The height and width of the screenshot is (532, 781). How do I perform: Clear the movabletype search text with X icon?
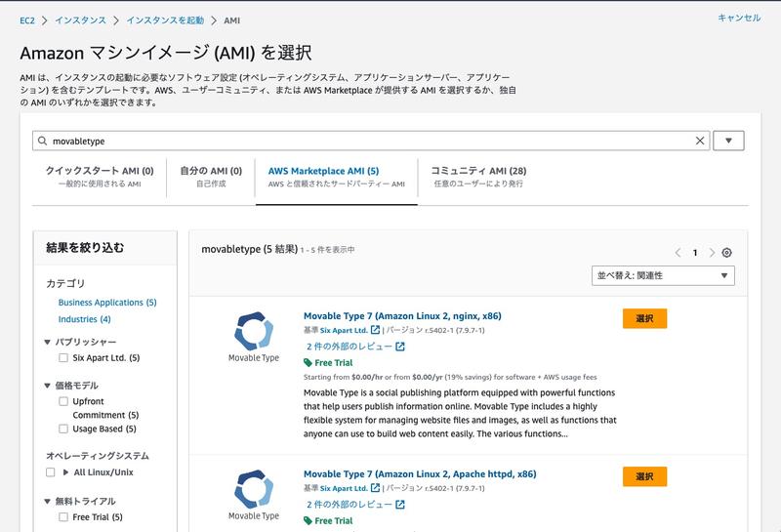click(700, 141)
